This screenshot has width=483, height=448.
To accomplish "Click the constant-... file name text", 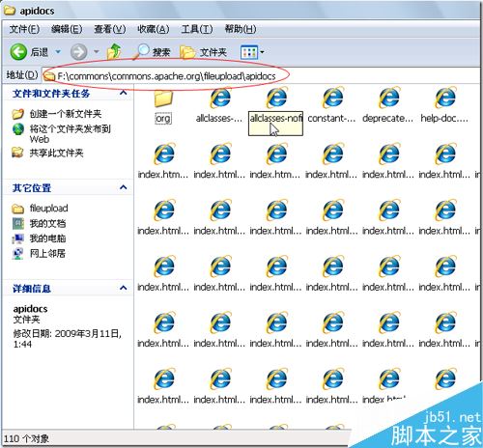I will [x=331, y=119].
